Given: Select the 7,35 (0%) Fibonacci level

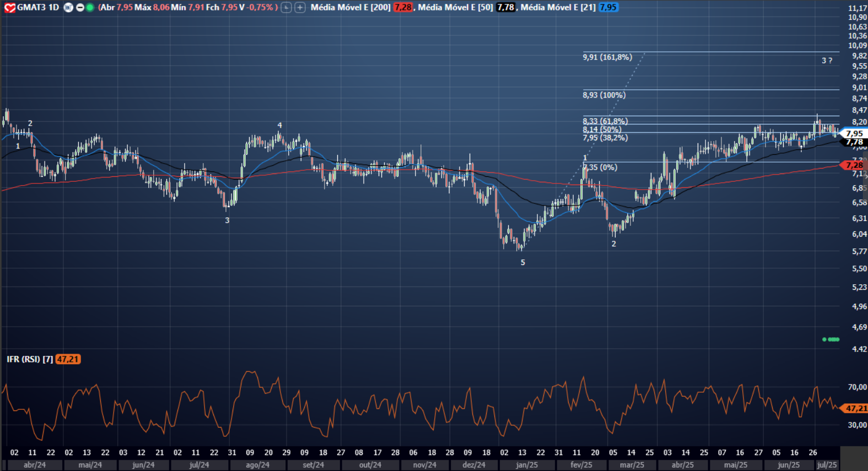Looking at the screenshot, I should coord(600,167).
